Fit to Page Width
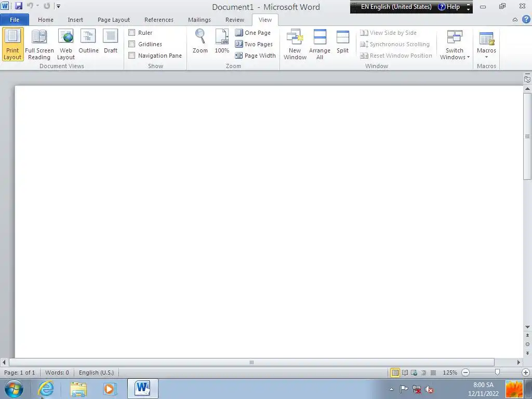This screenshot has width=532, height=399. 256,55
